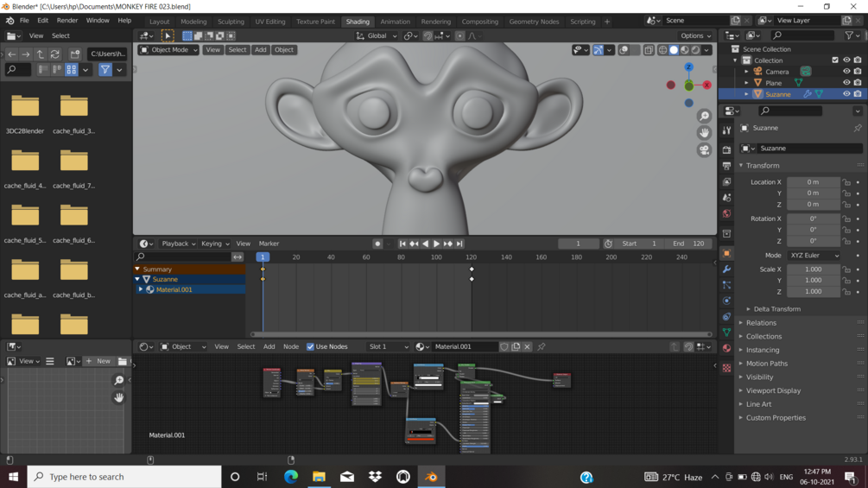
Task: Expand Camera item in the outliner
Action: pyautogui.click(x=746, y=72)
